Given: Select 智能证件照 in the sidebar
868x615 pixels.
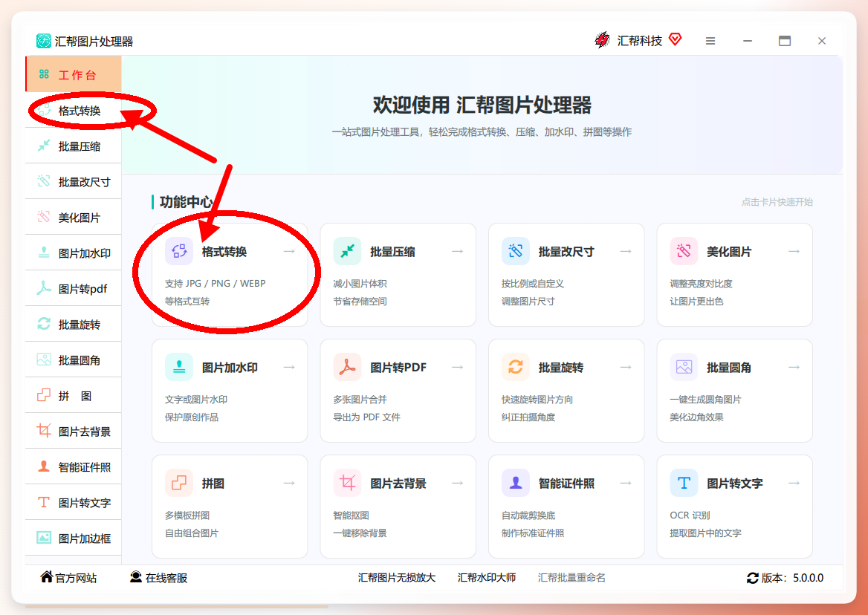Looking at the screenshot, I should click(73, 466).
